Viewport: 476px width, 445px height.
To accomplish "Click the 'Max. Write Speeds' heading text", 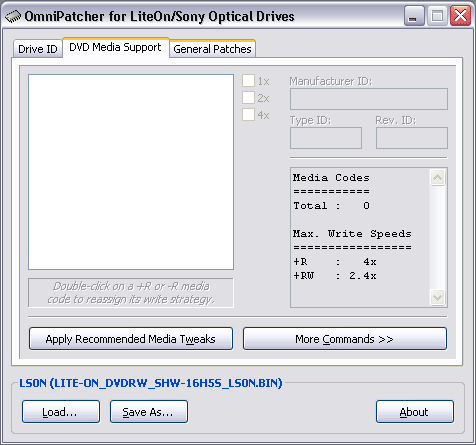I will pos(352,234).
